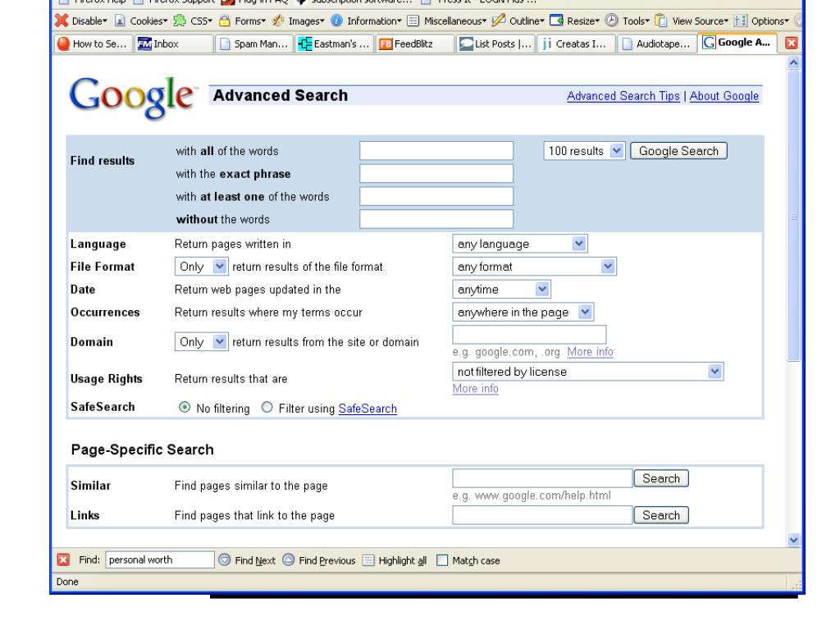The width and height of the screenshot is (840, 630).
Task: Switch to the How to Se... tab
Action: pos(94,44)
